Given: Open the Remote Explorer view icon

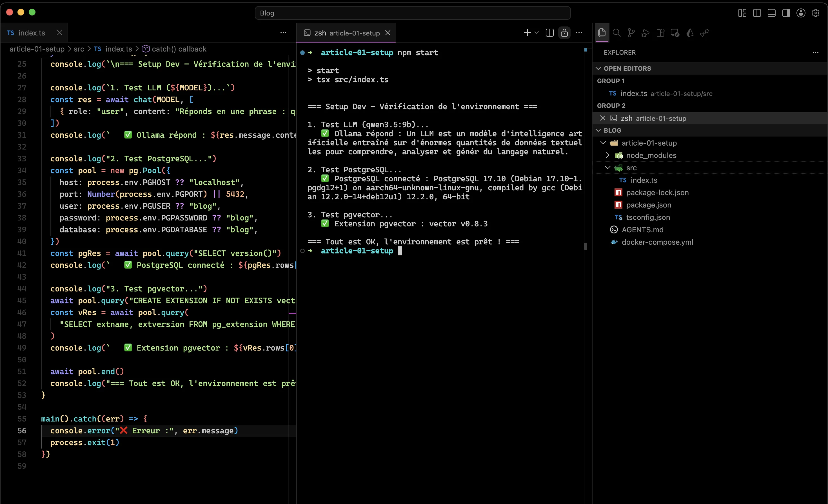Looking at the screenshot, I should click(x=675, y=33).
